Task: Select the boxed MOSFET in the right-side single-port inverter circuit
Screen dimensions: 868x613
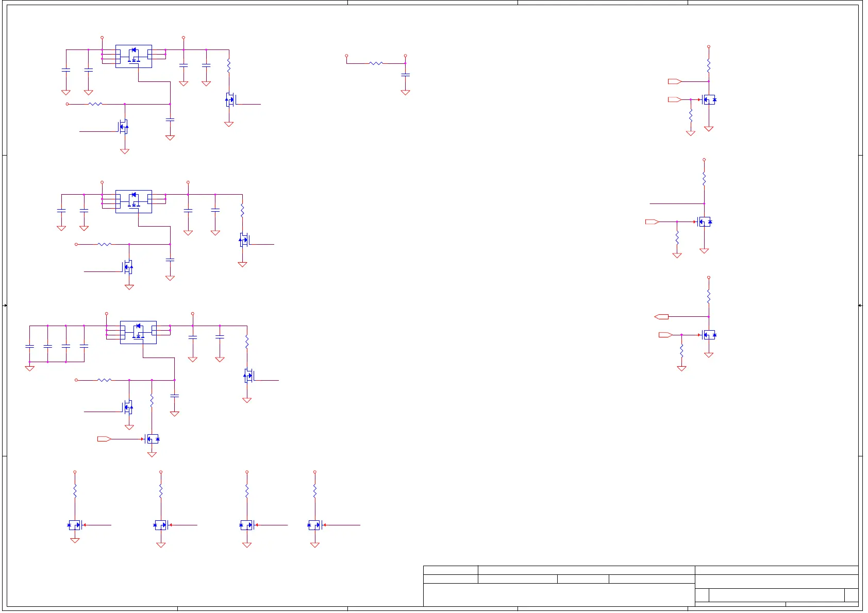Action: click(705, 222)
